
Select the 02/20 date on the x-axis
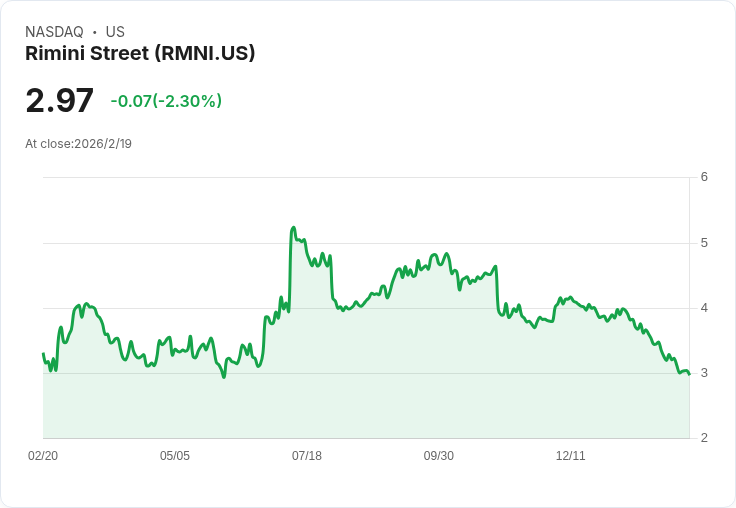(43, 456)
